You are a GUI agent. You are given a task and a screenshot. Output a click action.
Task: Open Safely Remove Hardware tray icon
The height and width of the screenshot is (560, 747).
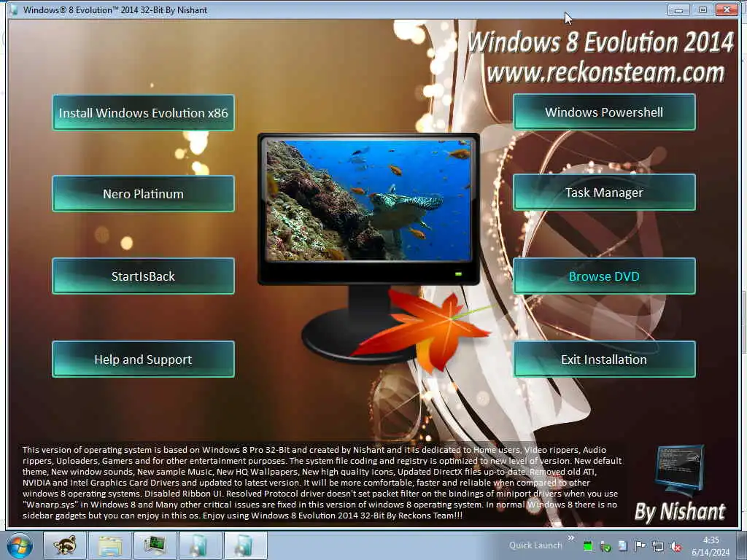click(x=605, y=546)
